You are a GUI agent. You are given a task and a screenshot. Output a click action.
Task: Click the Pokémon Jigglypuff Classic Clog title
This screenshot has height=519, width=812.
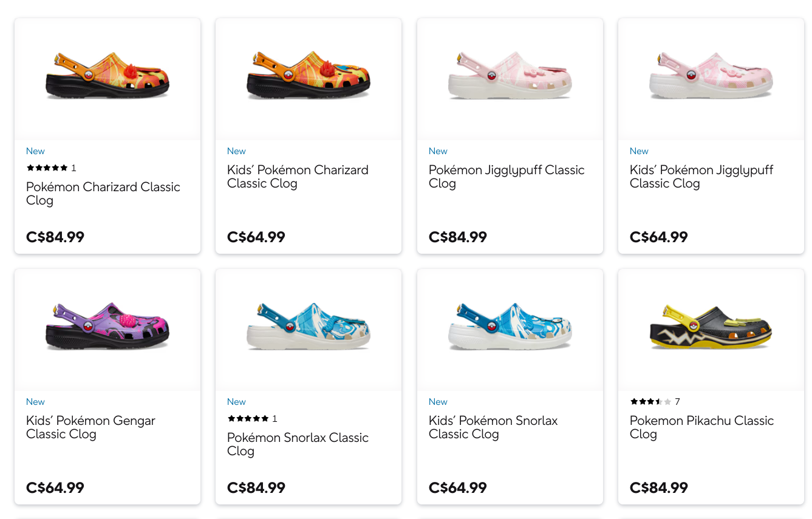tap(507, 177)
